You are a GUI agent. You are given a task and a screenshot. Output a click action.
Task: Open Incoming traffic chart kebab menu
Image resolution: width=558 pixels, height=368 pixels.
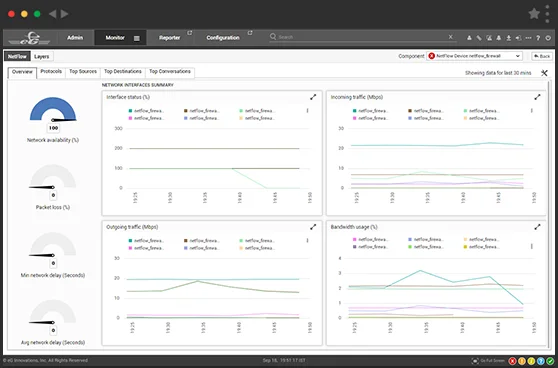coord(532,111)
